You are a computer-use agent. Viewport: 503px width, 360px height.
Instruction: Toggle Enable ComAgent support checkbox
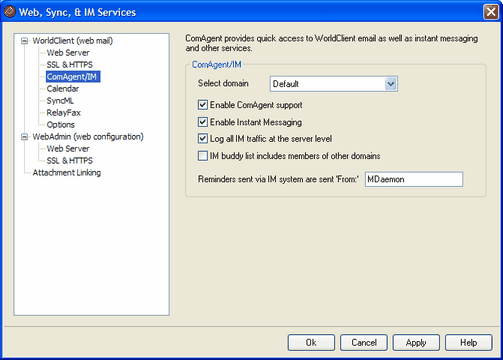203,105
